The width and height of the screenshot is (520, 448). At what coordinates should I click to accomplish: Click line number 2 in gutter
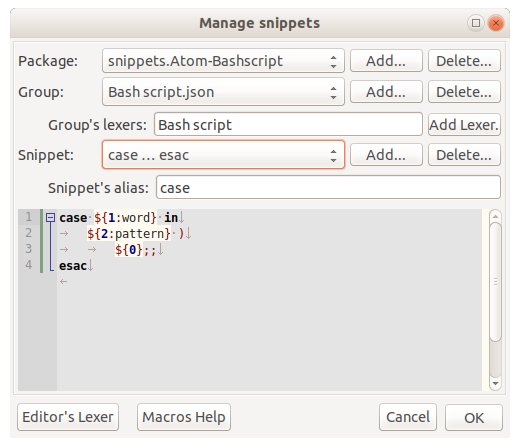[29, 233]
